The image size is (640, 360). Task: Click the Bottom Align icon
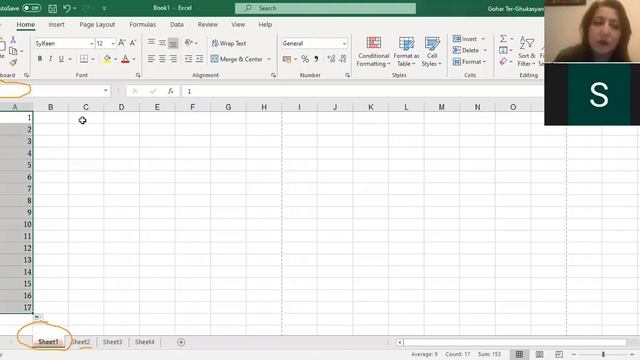(x=173, y=42)
